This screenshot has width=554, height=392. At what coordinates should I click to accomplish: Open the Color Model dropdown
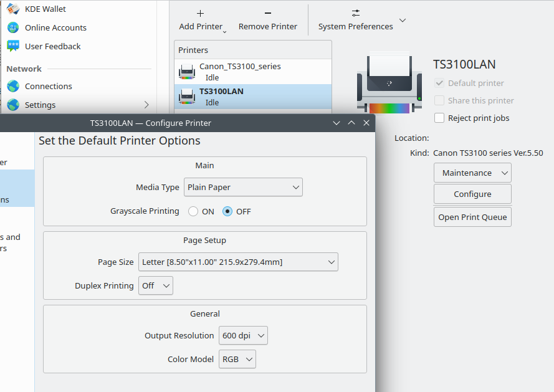click(x=237, y=359)
